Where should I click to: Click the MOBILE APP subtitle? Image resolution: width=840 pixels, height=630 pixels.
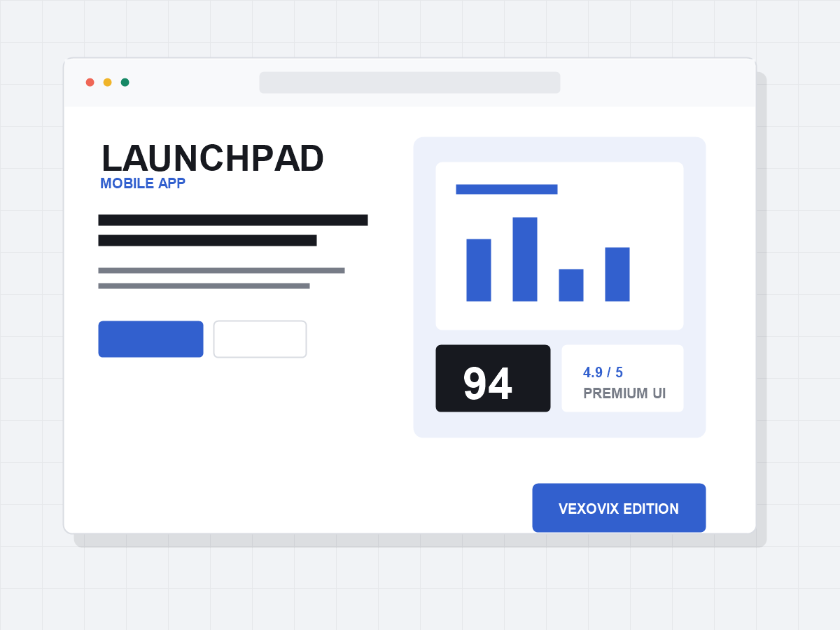tap(143, 184)
